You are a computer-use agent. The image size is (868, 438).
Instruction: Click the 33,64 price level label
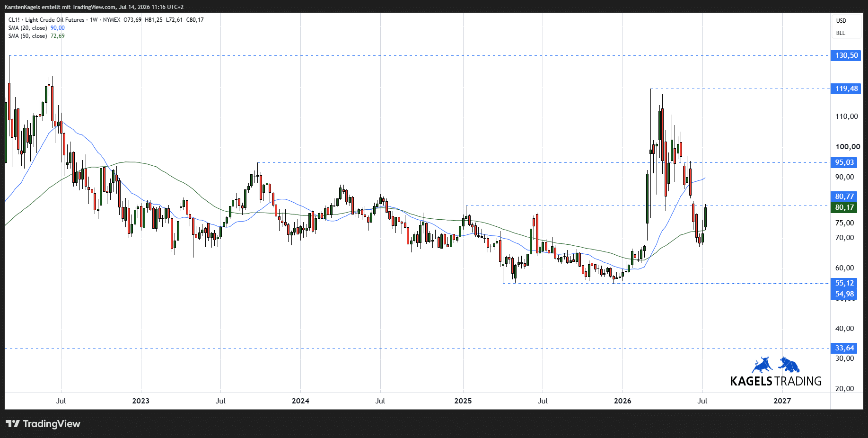[x=844, y=348]
